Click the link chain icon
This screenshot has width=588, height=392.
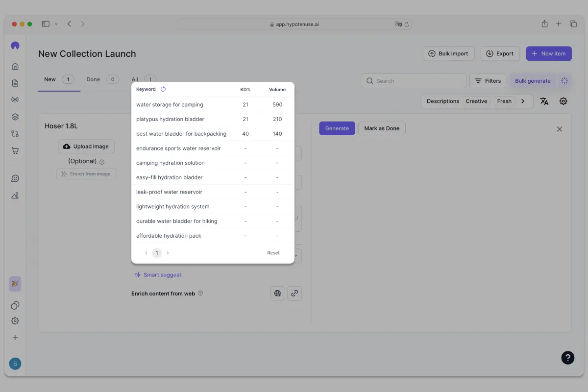pyautogui.click(x=294, y=294)
